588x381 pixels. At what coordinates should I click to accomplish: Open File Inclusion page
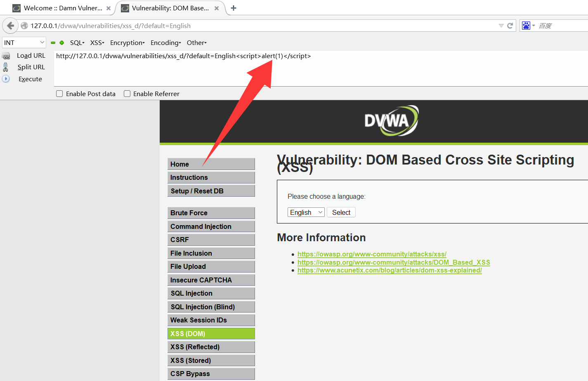(x=211, y=253)
